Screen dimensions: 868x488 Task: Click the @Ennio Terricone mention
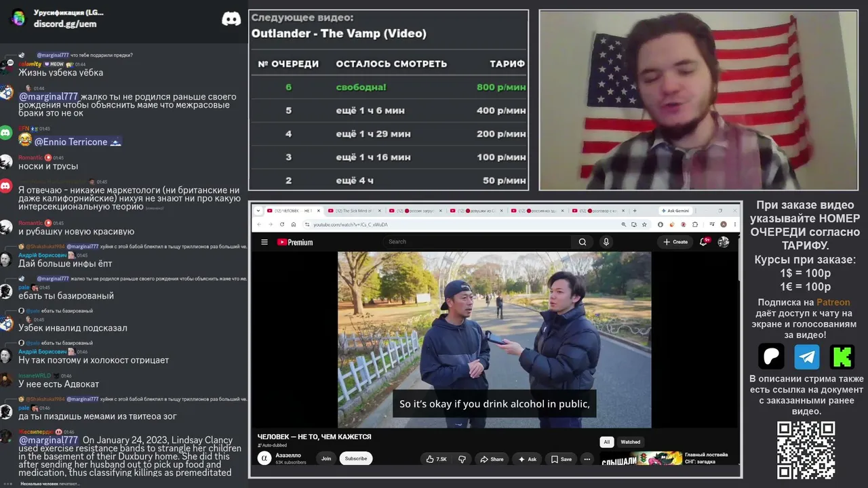[77, 142]
